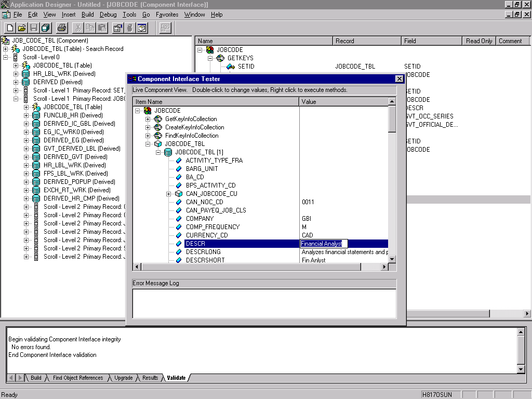
Task: Click the Print toolbar icon
Action: [62, 28]
